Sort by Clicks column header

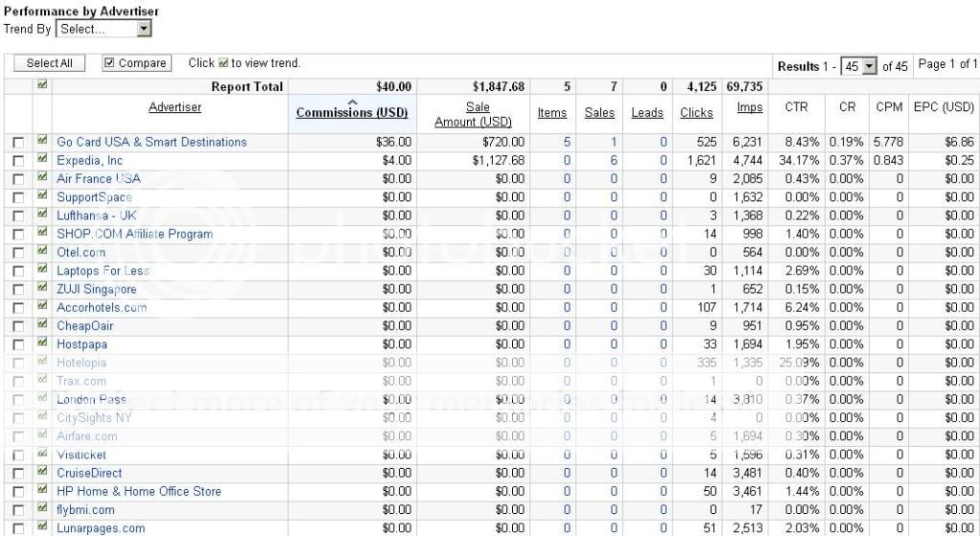pos(697,113)
